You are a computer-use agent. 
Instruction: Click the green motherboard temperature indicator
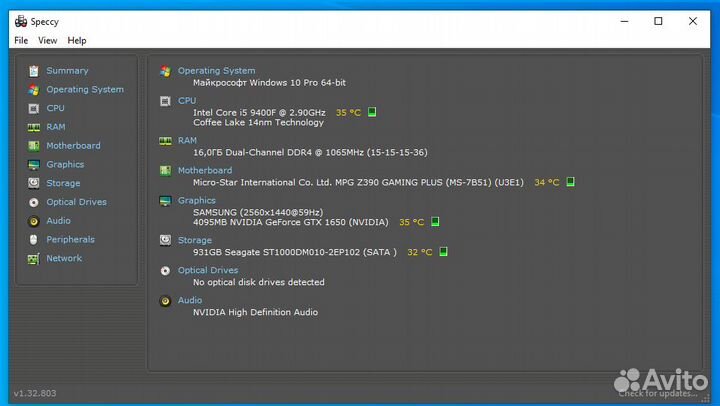click(x=570, y=182)
